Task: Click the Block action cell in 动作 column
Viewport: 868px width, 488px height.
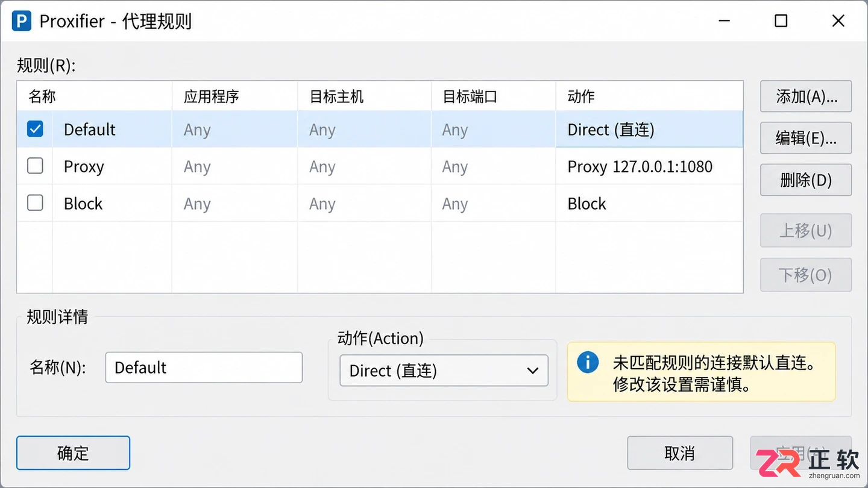Action: pos(649,204)
